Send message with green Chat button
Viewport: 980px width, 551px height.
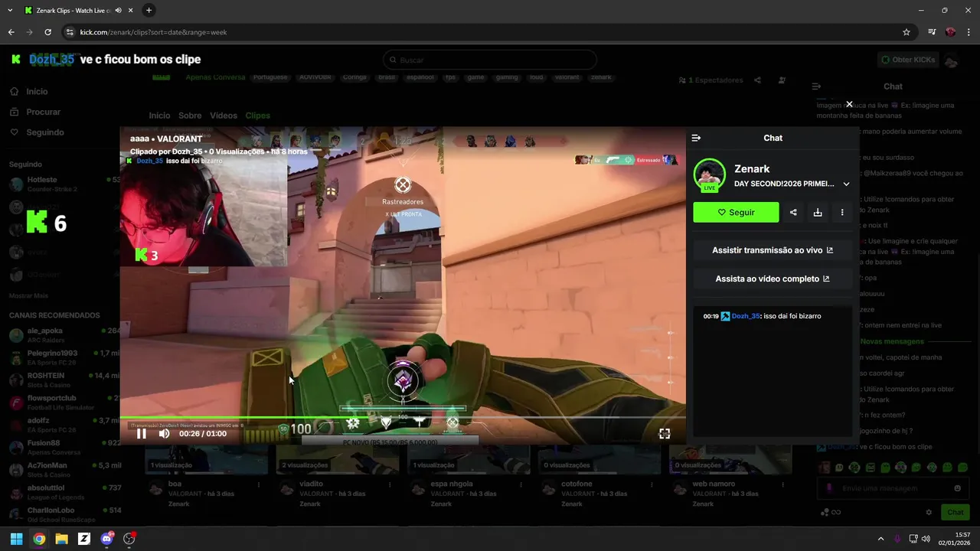955,513
